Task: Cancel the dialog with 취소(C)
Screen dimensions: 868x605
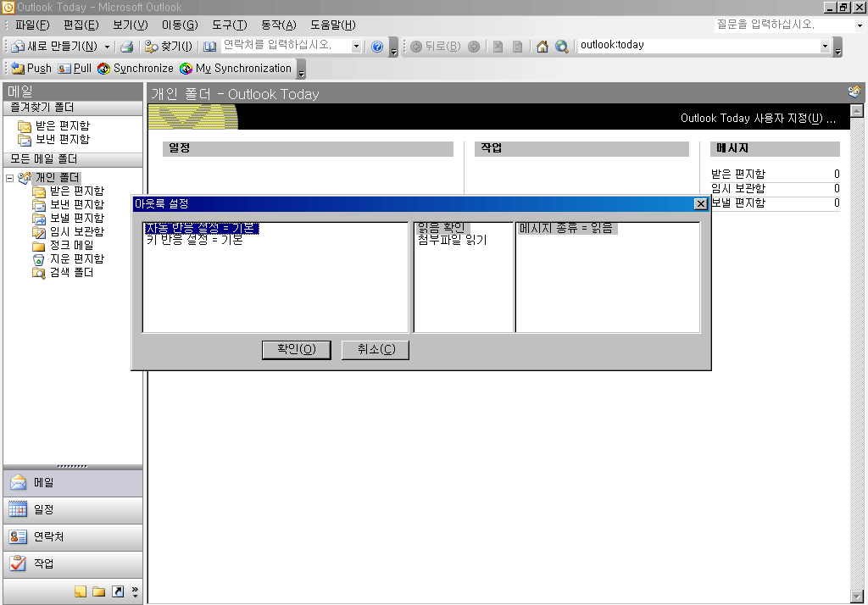Action: tap(376, 350)
